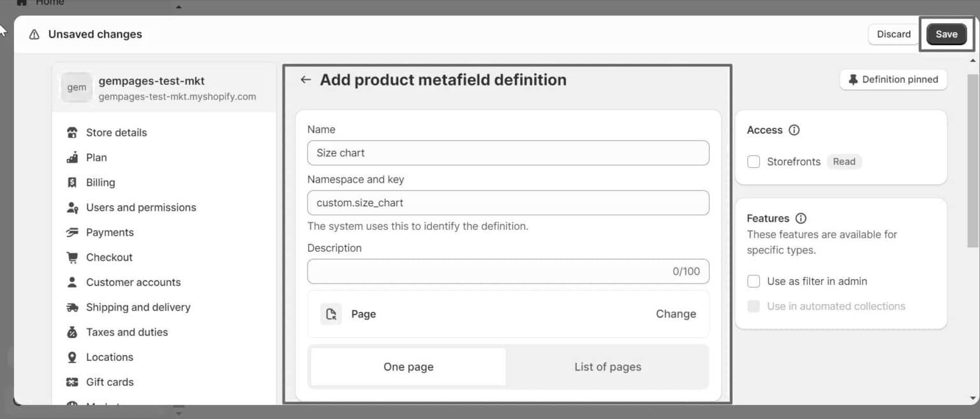The height and width of the screenshot is (419, 980).
Task: Click the Billing receipt icon
Action: (72, 183)
